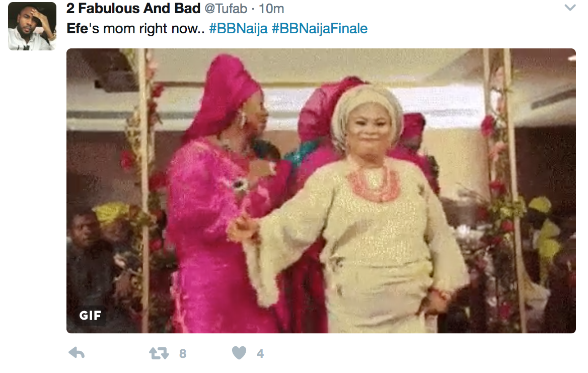Open the tweet via the 10m timestamp

point(271,8)
